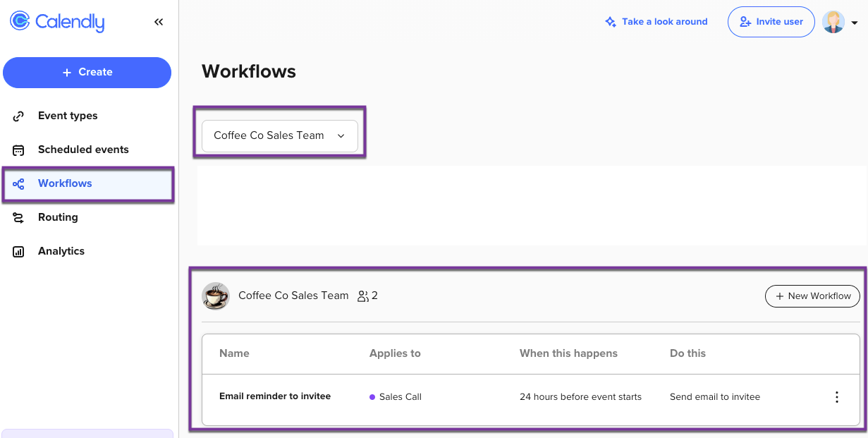The height and width of the screenshot is (438, 868).
Task: Open three-dot menu for Email reminder workflow
Action: (x=837, y=397)
